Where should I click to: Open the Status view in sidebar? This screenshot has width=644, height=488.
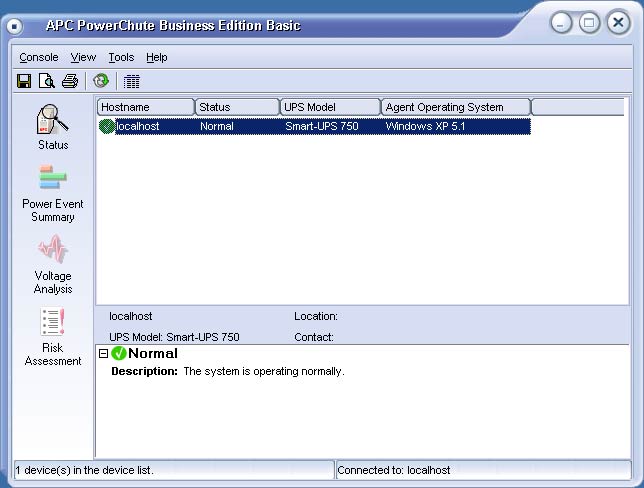click(x=53, y=127)
